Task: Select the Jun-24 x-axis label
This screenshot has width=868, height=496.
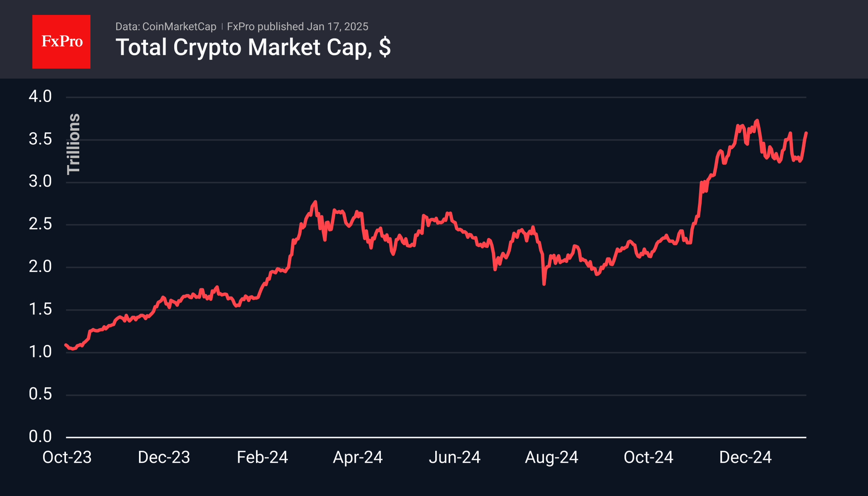Action: point(455,457)
